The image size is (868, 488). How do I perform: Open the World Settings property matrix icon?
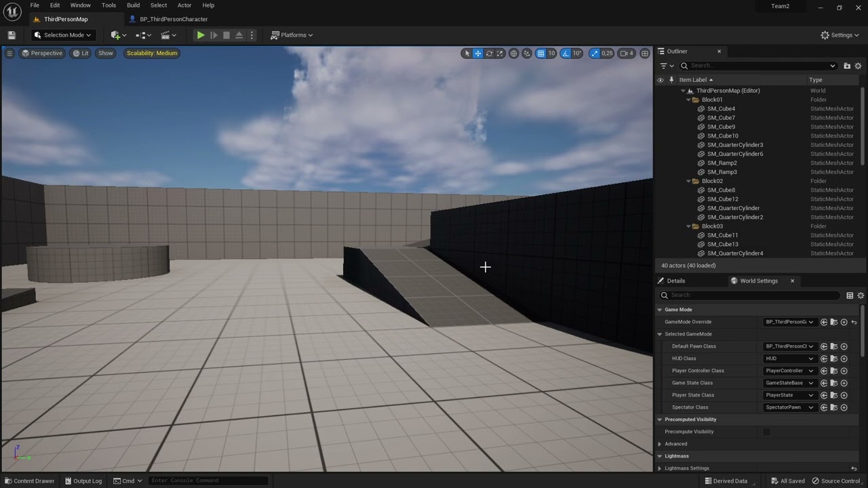(850, 296)
